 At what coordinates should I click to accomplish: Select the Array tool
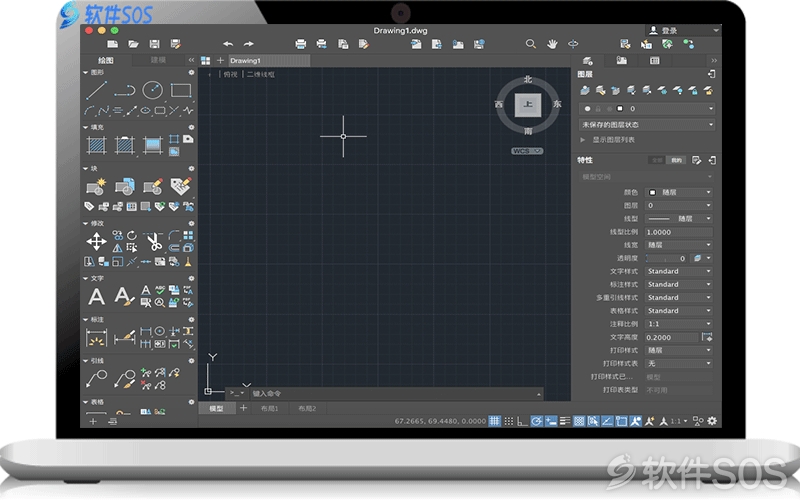coord(188,235)
